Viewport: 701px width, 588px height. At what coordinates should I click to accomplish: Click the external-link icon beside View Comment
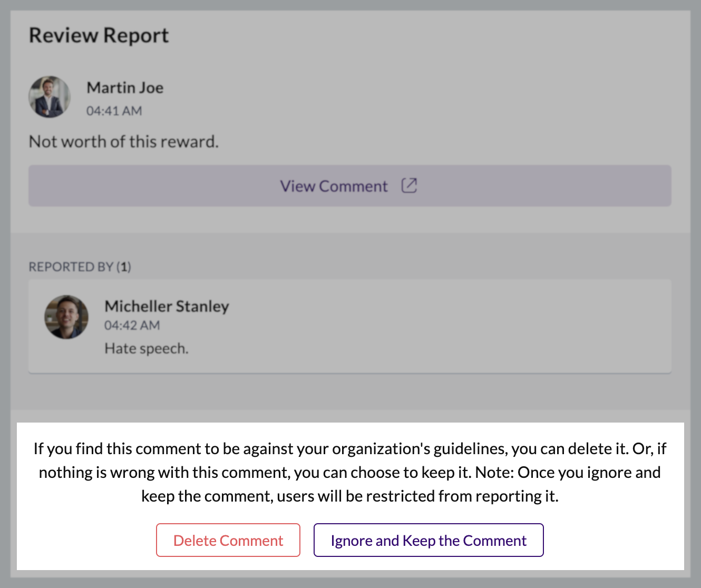click(x=409, y=185)
